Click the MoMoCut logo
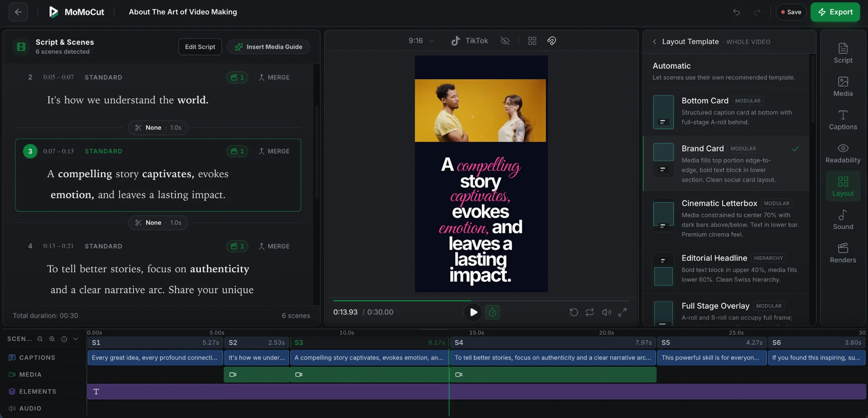This screenshot has width=868, height=418. [x=76, y=12]
